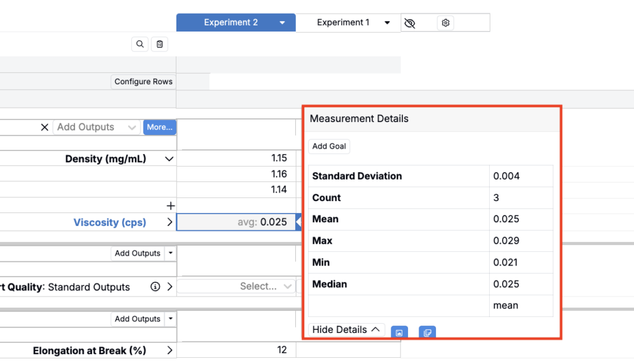The height and width of the screenshot is (364, 634).
Task: Switch to the Experiment 2 tab
Action: [x=230, y=23]
